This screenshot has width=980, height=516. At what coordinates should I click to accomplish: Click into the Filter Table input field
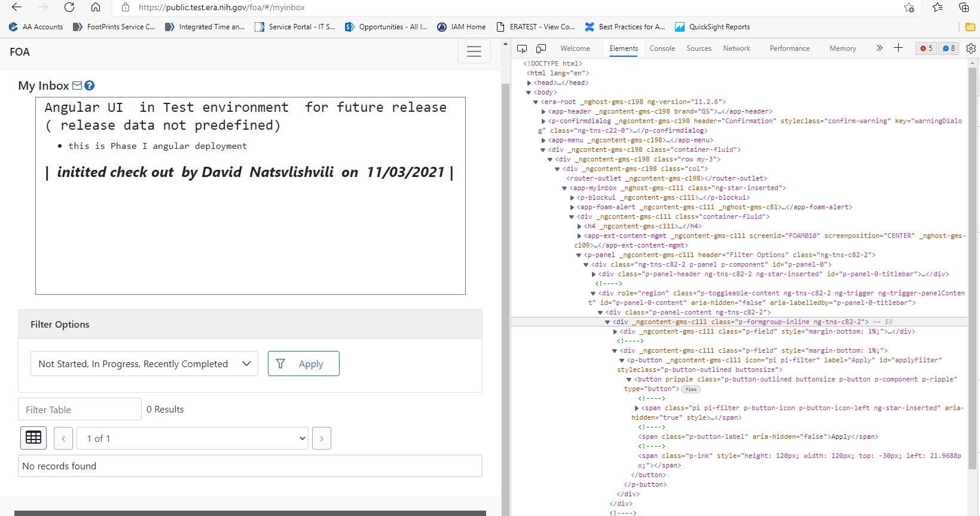[x=80, y=410]
